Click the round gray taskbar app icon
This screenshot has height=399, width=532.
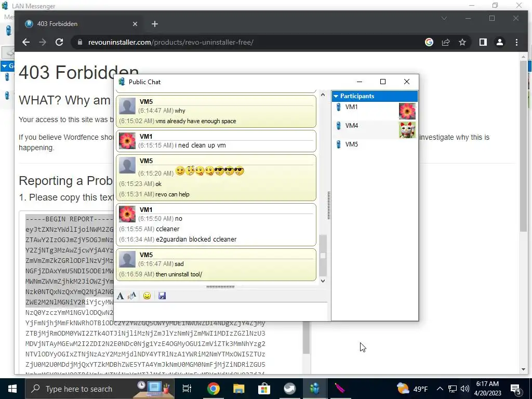(x=290, y=389)
